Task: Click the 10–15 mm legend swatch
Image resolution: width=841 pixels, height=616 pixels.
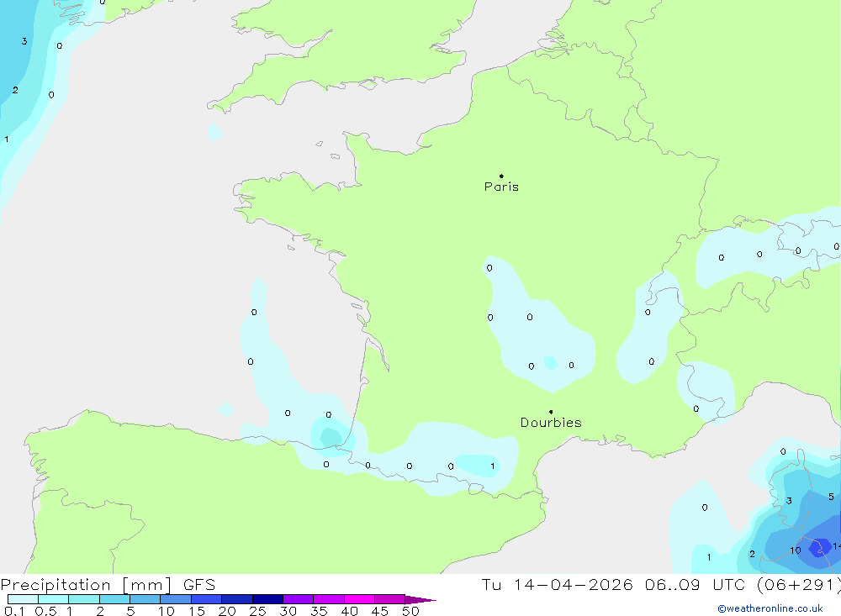Action: coord(176,599)
